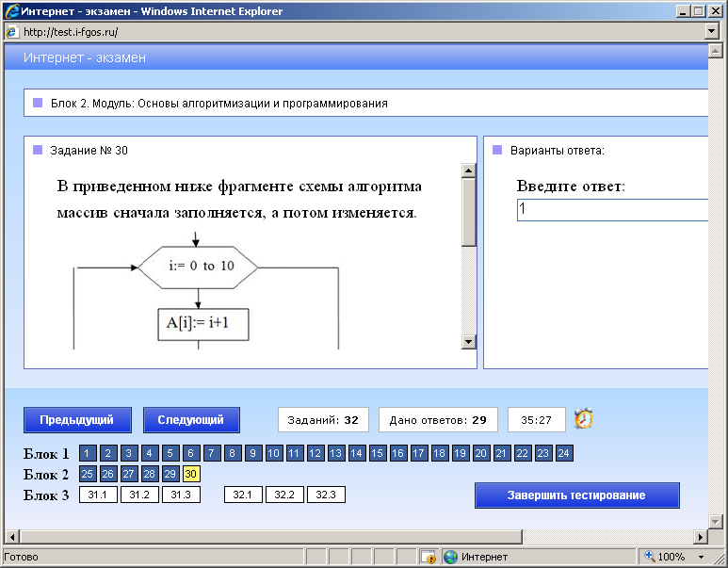Open question 31.2 in Блок 3
728x568 pixels.
pos(139,495)
